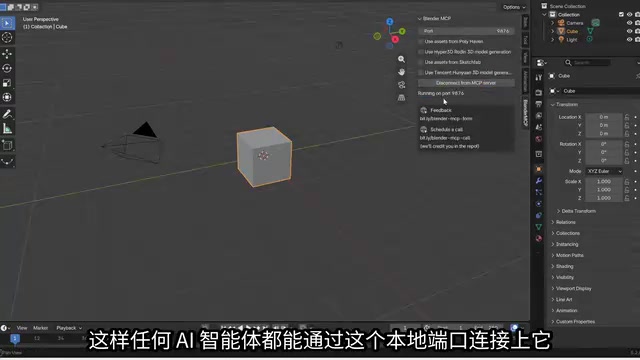This screenshot has width=640, height=360.
Task: Toggle Collection exclude checkbox in outliner
Action: pyautogui.click(x=621, y=14)
